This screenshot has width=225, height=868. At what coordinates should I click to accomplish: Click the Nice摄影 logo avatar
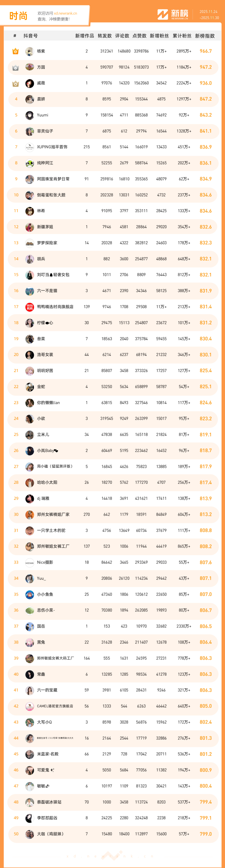tap(30, 562)
